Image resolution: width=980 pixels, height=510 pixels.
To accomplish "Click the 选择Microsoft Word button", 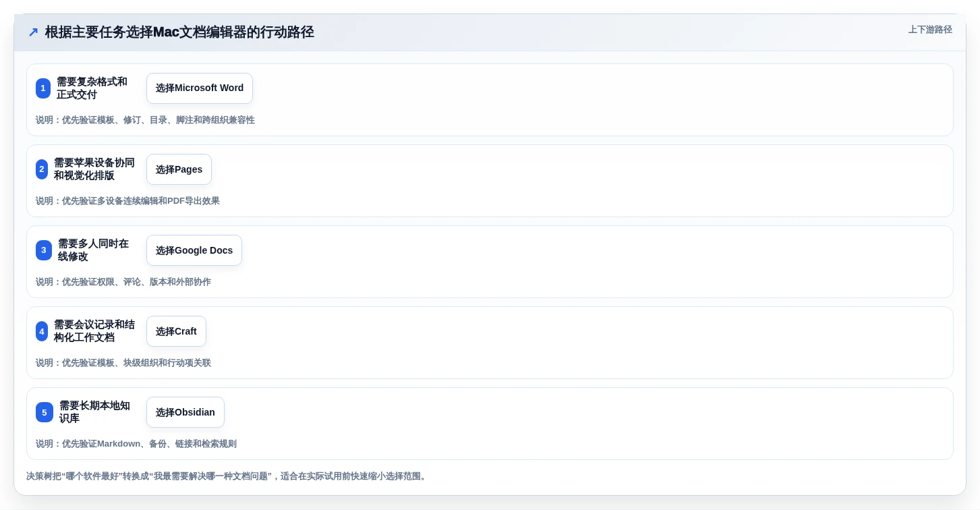I will coord(200,88).
